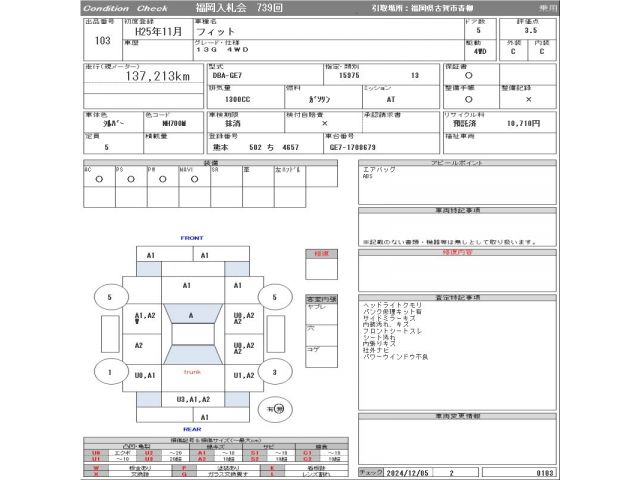Click the windshield 'A' marking in the diagram
640x480 pixels.
click(191, 316)
